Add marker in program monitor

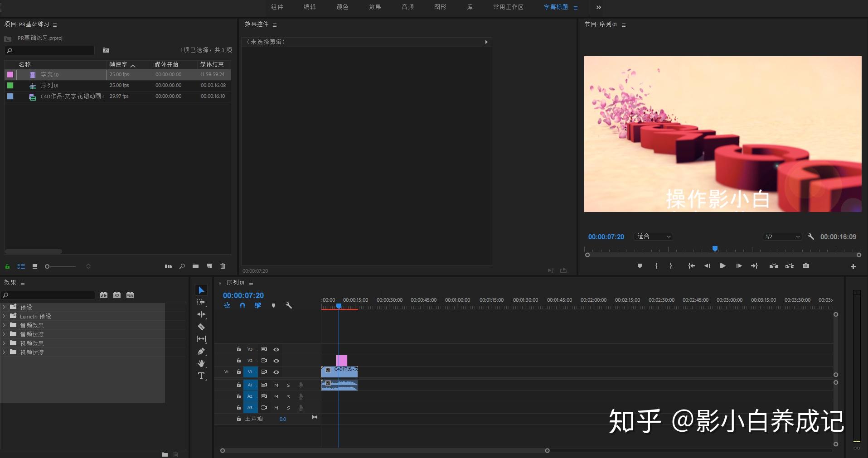pos(640,266)
